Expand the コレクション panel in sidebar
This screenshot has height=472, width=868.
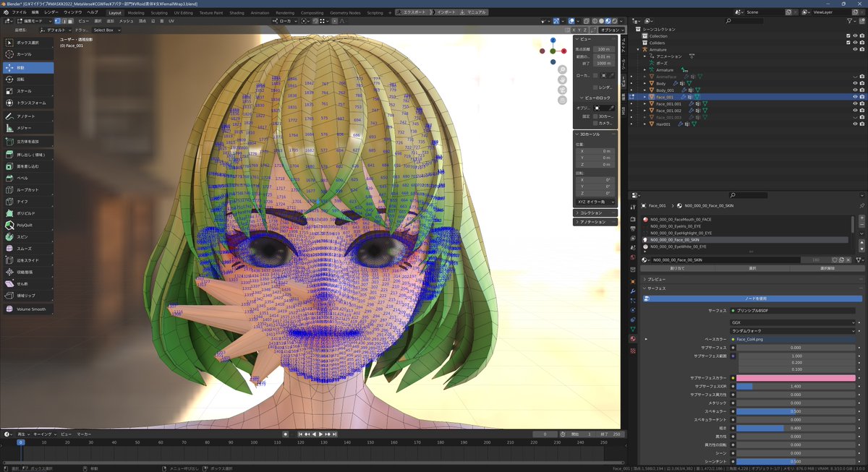coord(595,213)
